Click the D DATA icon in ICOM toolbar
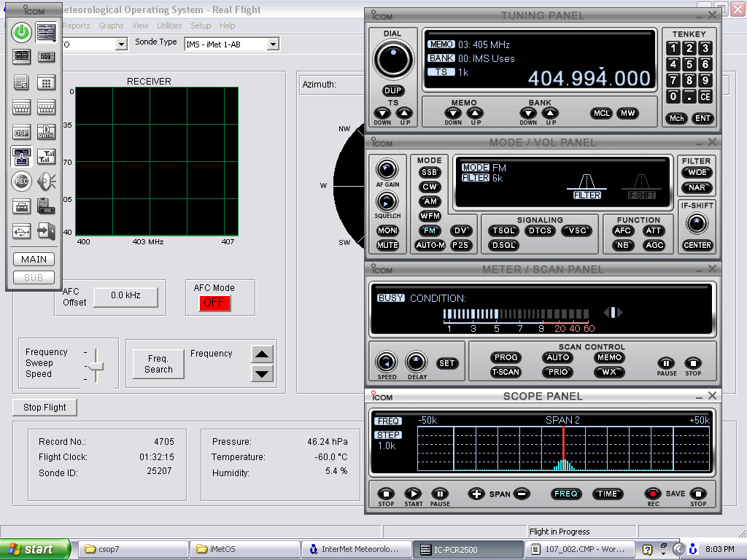The width and height of the screenshot is (747, 560). [x=46, y=132]
